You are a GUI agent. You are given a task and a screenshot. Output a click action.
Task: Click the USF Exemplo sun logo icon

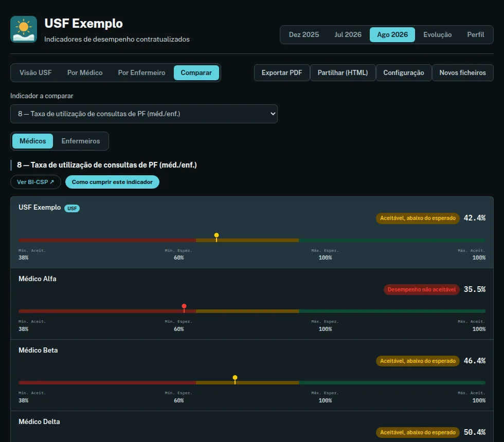[24, 29]
